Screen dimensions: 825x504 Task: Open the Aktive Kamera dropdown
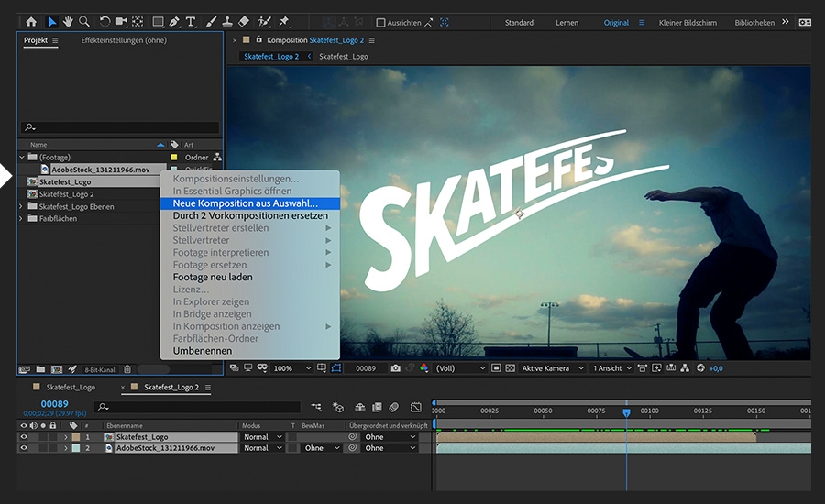click(552, 368)
